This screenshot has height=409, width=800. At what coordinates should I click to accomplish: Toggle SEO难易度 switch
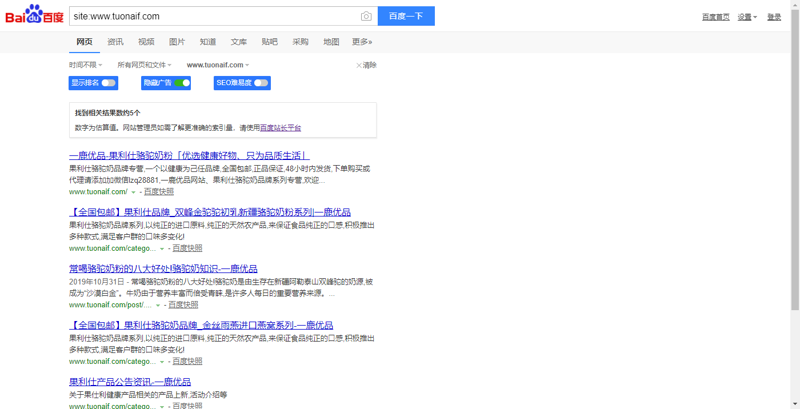pos(261,83)
